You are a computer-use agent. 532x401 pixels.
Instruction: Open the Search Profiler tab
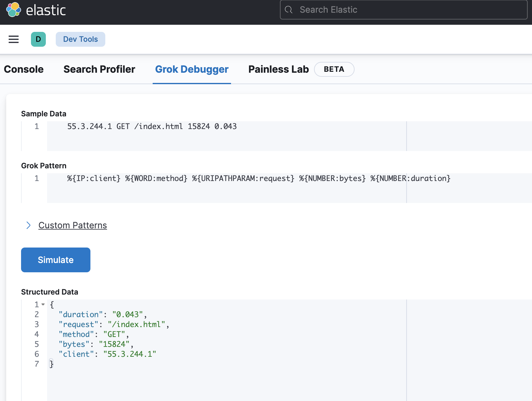pyautogui.click(x=99, y=69)
